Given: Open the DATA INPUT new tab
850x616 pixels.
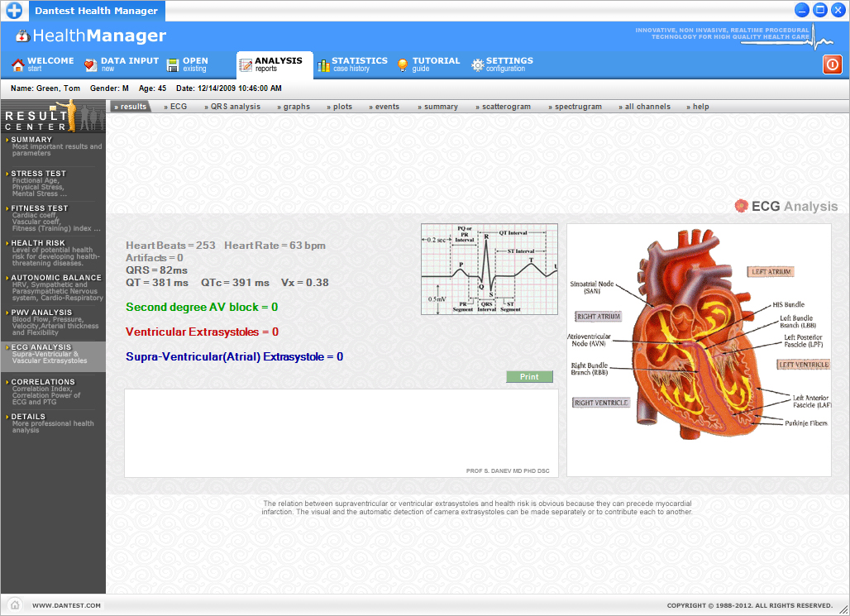Looking at the screenshot, I should (x=122, y=64).
